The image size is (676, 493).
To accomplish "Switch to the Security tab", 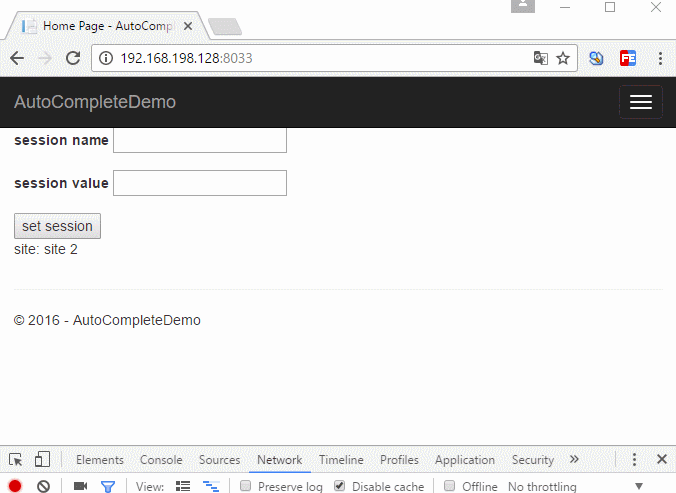I will (533, 460).
